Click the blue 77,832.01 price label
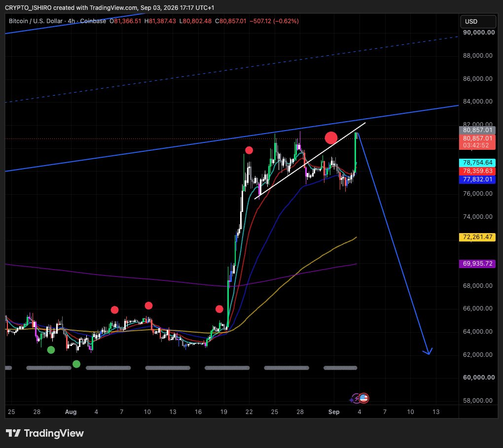 [x=477, y=179]
